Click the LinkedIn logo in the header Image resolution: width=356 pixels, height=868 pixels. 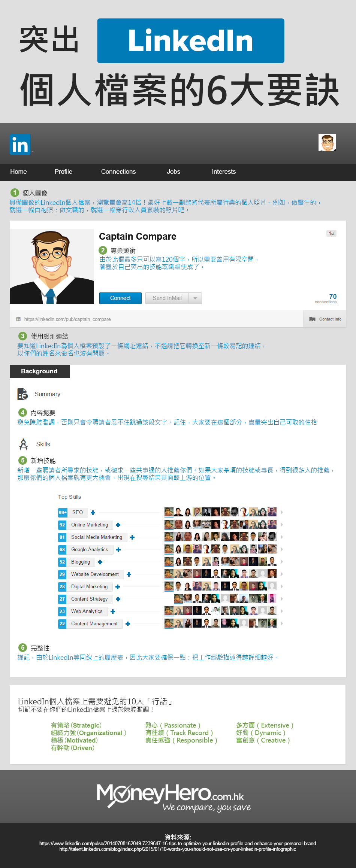pos(20,145)
